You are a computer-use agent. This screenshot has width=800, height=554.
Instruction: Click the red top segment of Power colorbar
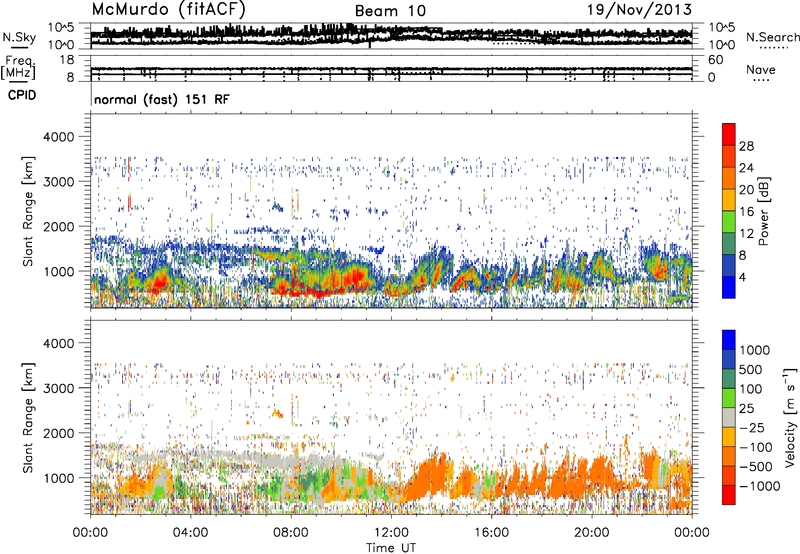pyautogui.click(x=729, y=135)
